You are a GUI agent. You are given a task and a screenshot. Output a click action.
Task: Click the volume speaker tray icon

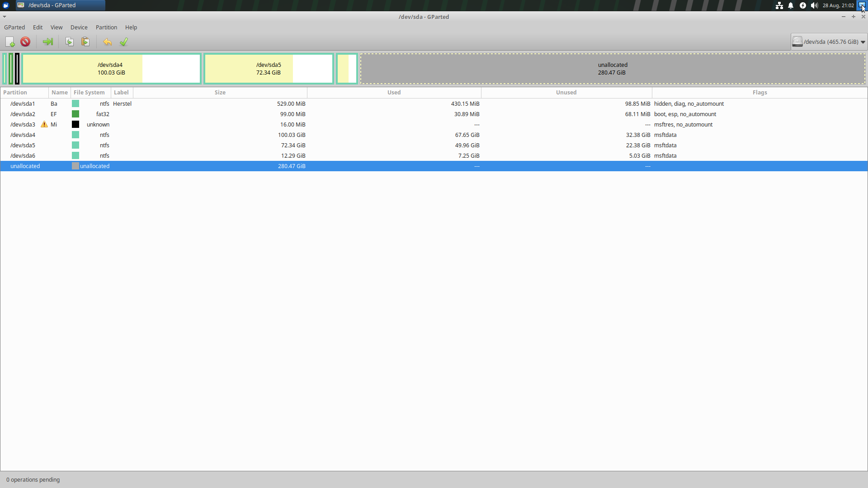pos(814,5)
